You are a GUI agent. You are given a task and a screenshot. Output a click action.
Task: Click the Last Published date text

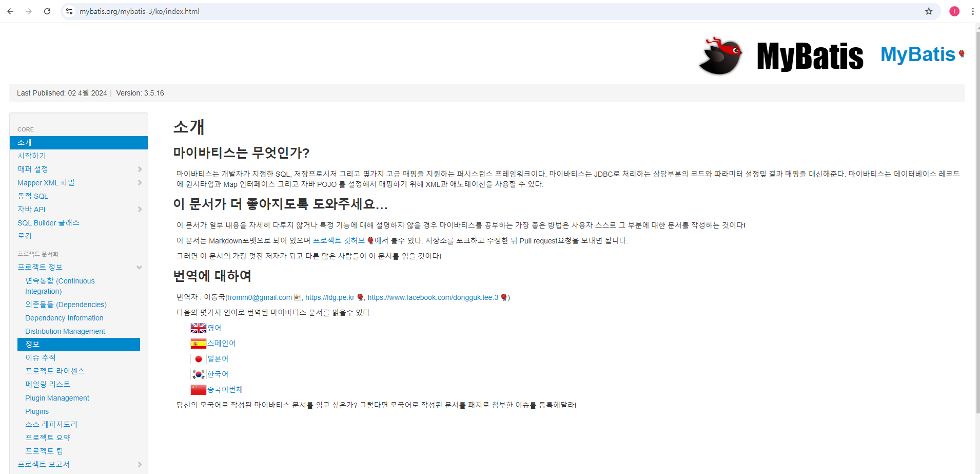pyautogui.click(x=62, y=93)
